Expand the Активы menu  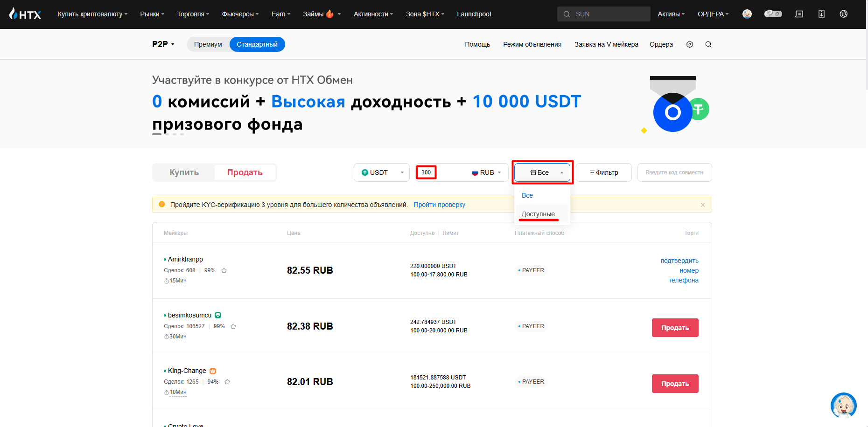tap(671, 14)
